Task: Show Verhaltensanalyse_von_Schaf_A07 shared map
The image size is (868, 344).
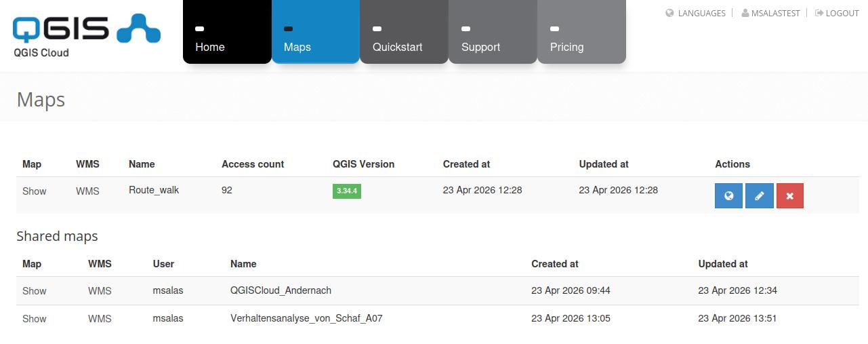Action: click(35, 319)
